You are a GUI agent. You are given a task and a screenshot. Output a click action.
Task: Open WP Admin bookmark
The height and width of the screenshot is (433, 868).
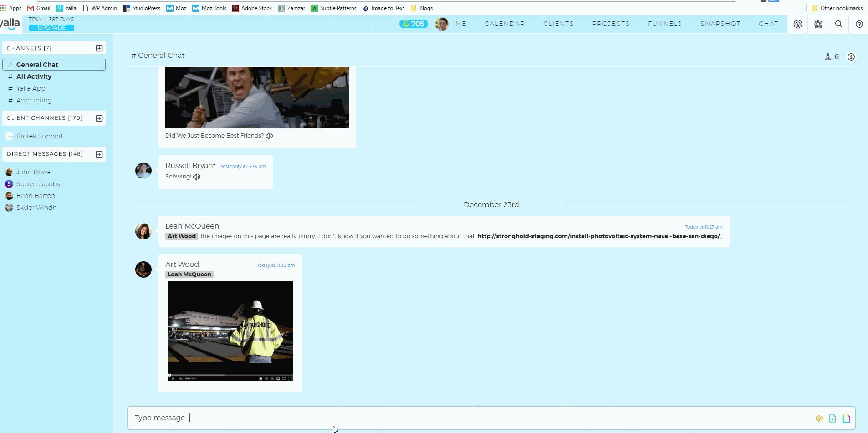[100, 8]
